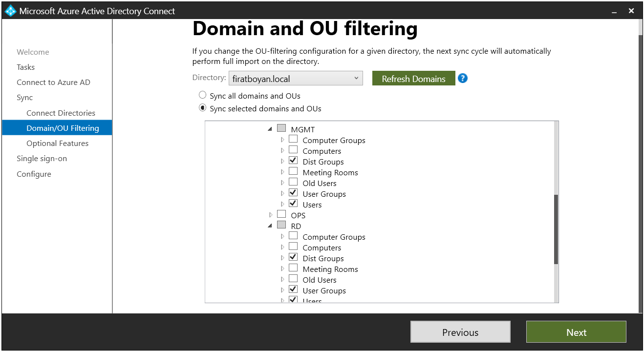Check Computer Groups under RD

[293, 236]
